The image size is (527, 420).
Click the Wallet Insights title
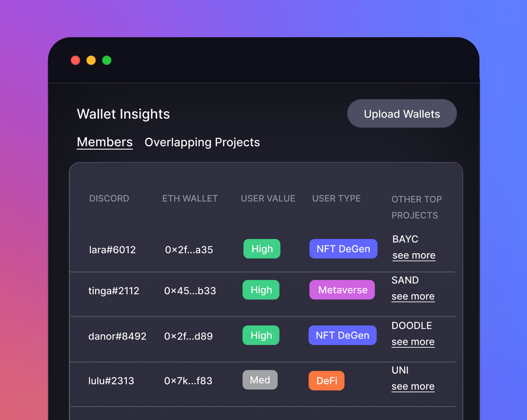(123, 114)
